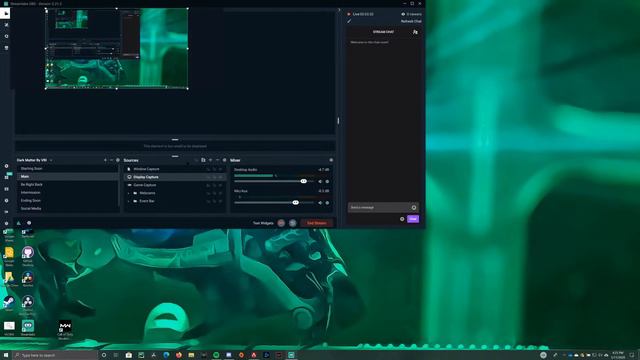640x360 pixels.
Task: Open Desktop Audio settings gear
Action: pos(327,182)
